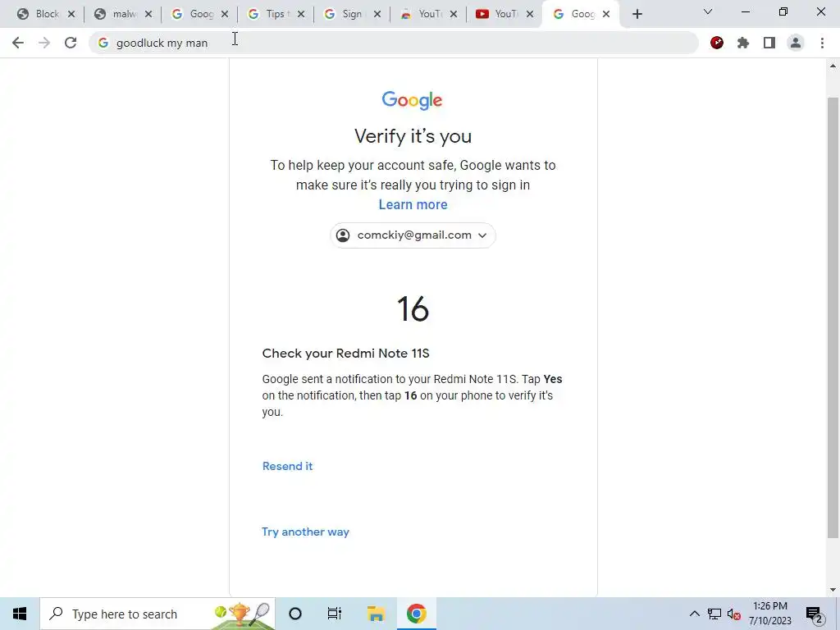840x630 pixels.
Task: Click the vertical page scrollbar
Action: [x=833, y=317]
